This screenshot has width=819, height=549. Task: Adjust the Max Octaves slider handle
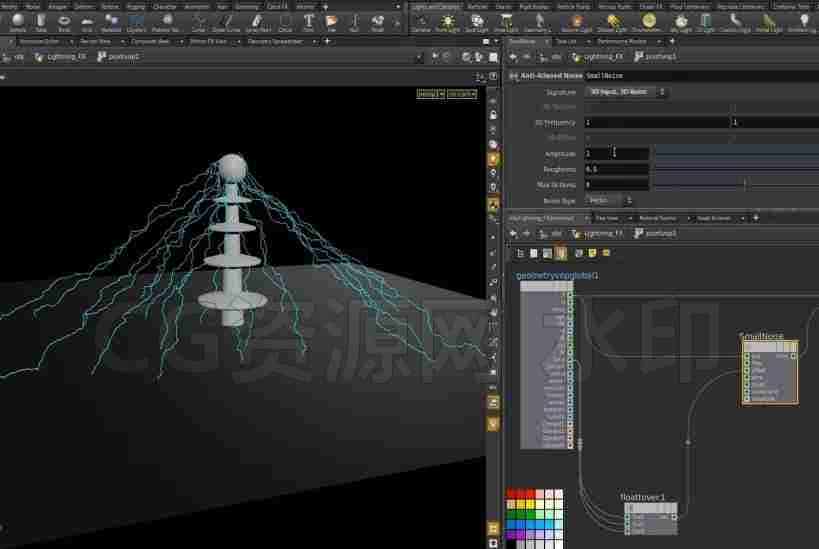click(745, 184)
